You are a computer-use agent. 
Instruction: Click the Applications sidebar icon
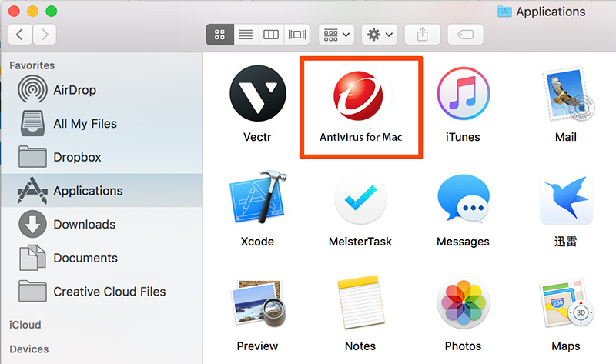32,190
